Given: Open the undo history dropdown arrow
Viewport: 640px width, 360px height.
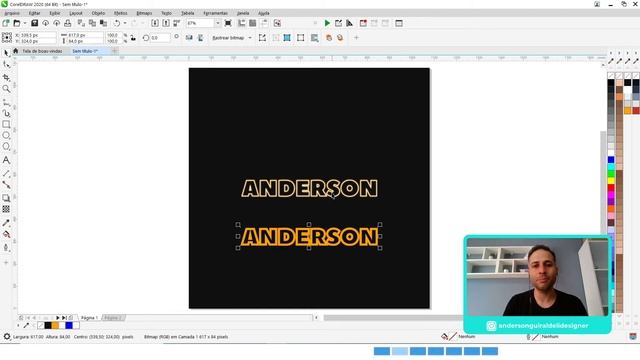Looking at the screenshot, I should coord(125,23).
